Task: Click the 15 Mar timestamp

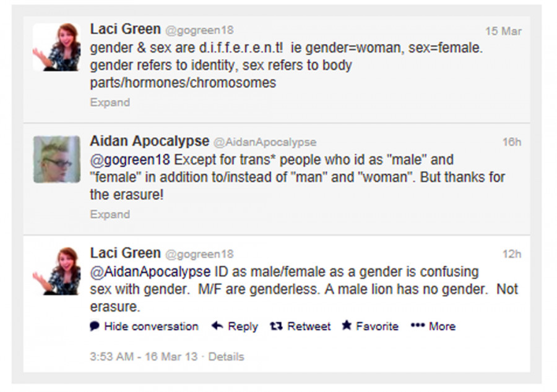Action: (x=503, y=31)
